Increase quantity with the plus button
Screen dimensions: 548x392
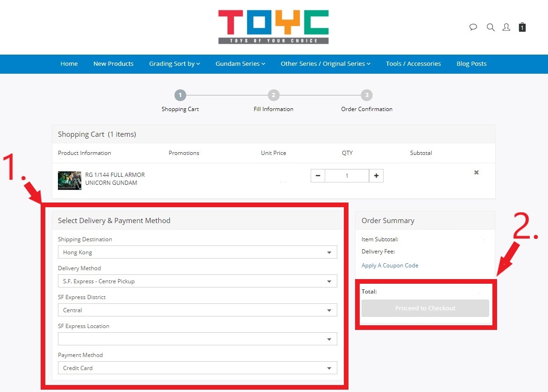click(376, 176)
